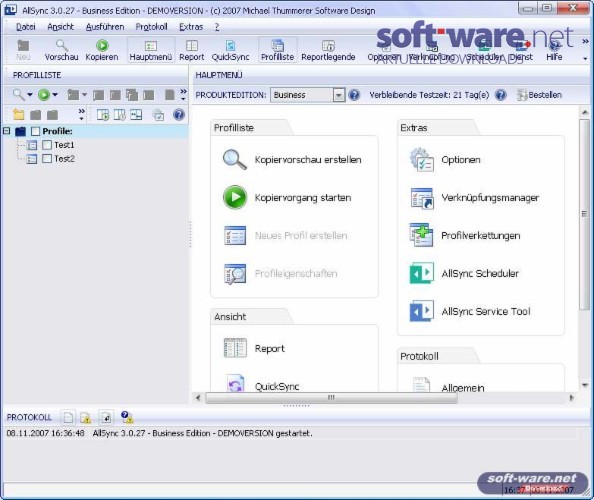This screenshot has width=594, height=500.
Task: Open Verknüpfungsmanager icon
Action: (422, 198)
